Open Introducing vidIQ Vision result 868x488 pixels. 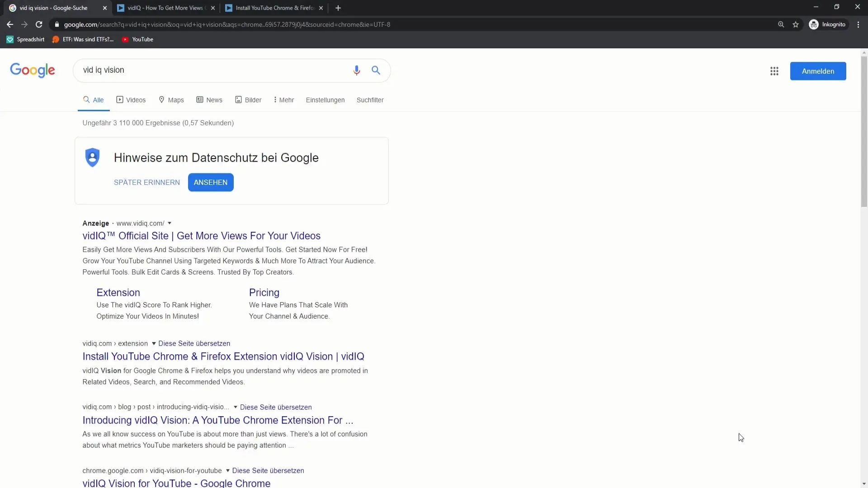pos(217,420)
